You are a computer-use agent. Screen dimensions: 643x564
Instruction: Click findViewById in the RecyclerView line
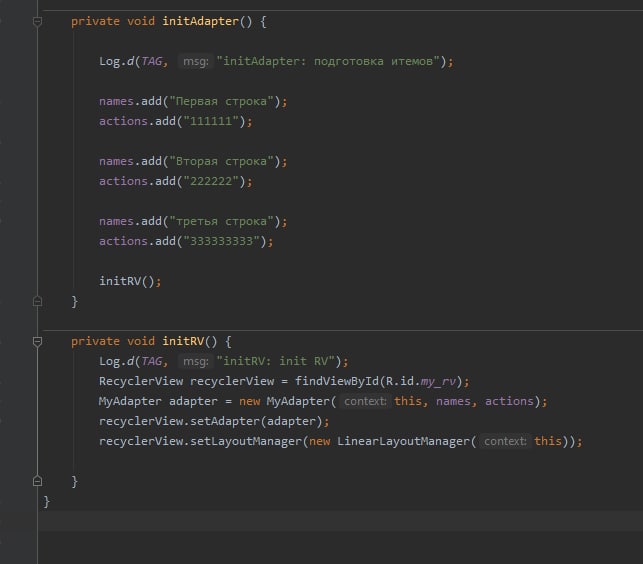click(337, 381)
